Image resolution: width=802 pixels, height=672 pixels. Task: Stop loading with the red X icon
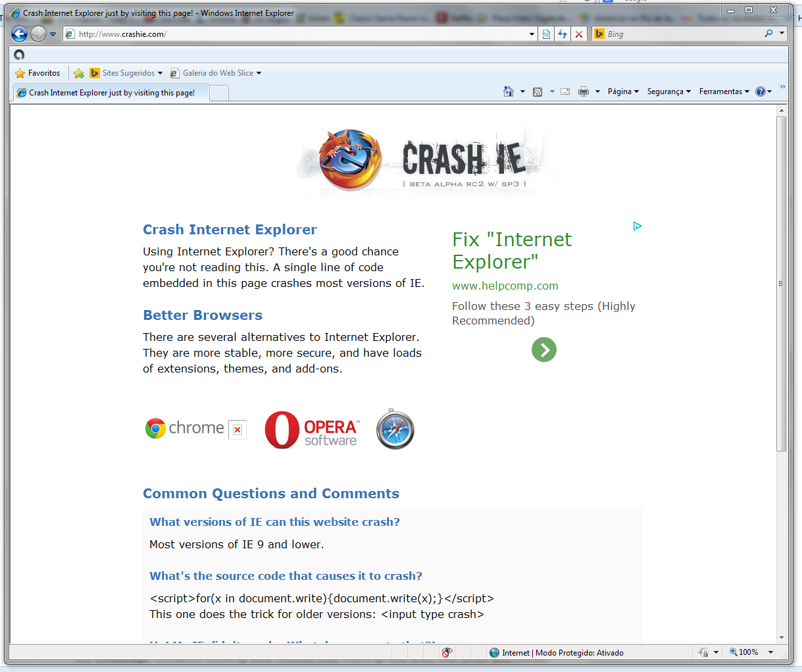579,34
